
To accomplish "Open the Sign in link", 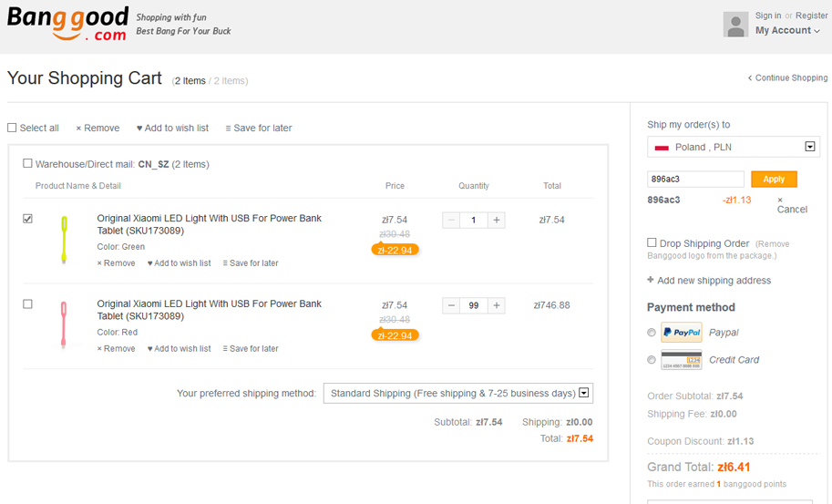I will point(768,15).
